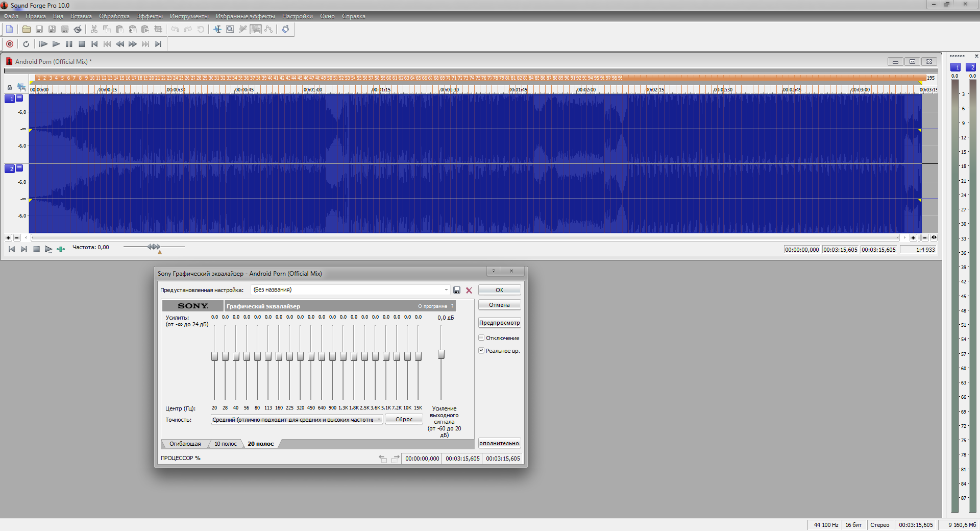Click the Copy toolbar icon
This screenshot has height=531, width=980.
pyautogui.click(x=107, y=29)
